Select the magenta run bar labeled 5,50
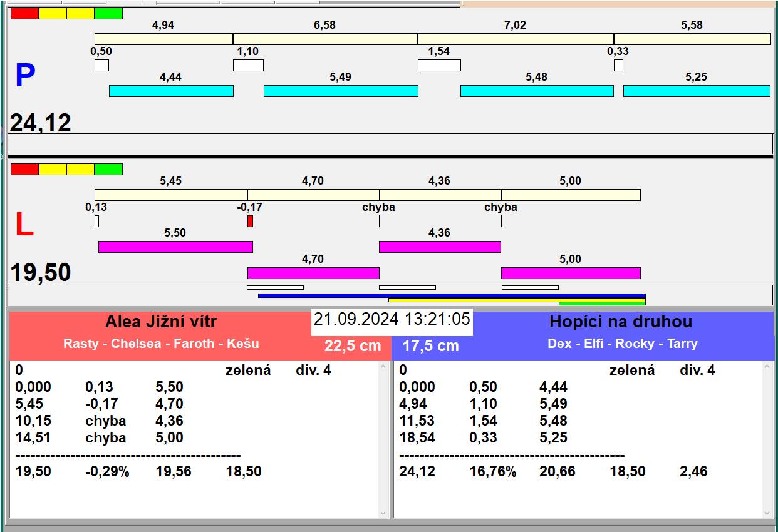 coord(175,247)
